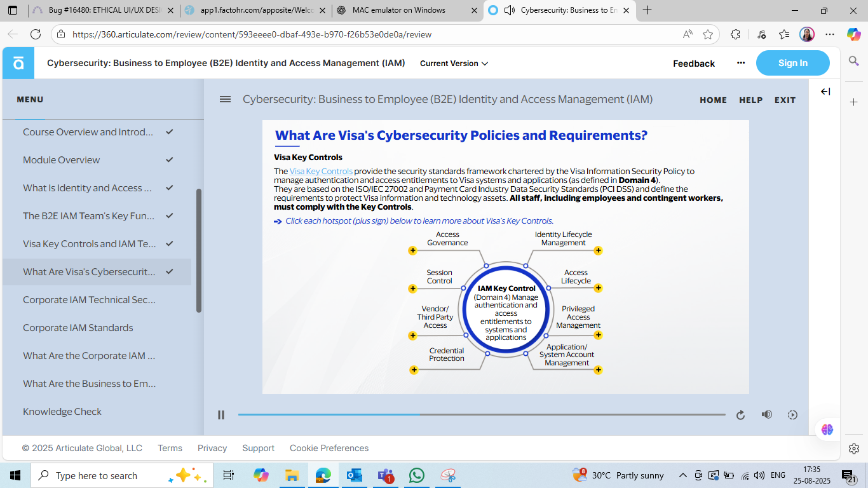The height and width of the screenshot is (488, 868).
Task: Click the Session Control plus hotspot
Action: coord(412,288)
